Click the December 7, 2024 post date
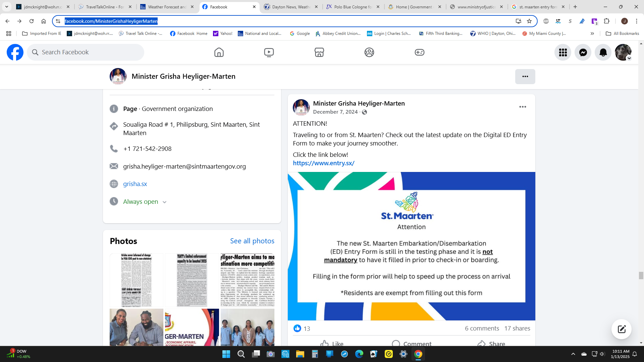Image resolution: width=644 pixels, height=362 pixels. 335,112
